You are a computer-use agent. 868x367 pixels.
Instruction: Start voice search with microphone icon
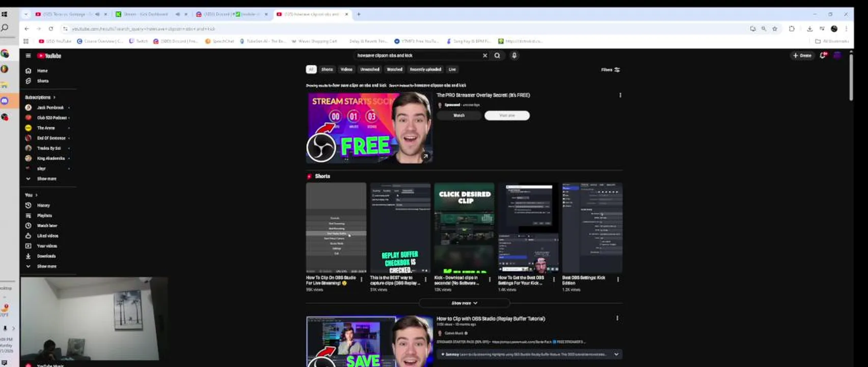point(514,56)
